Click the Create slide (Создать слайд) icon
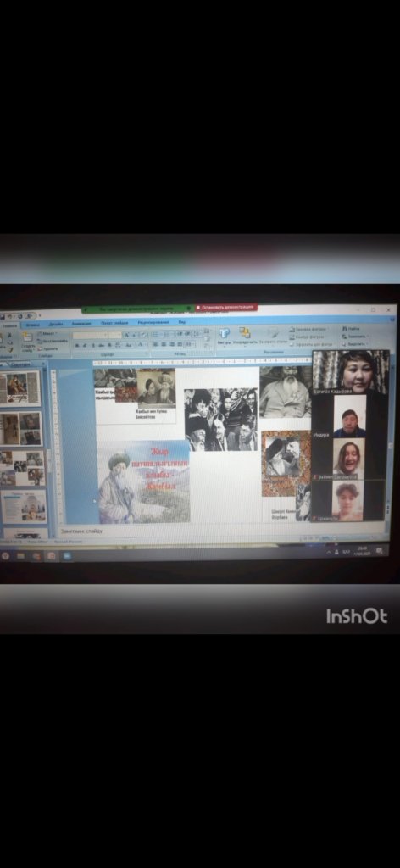Viewport: 400px width, 868px height. pos(28,341)
